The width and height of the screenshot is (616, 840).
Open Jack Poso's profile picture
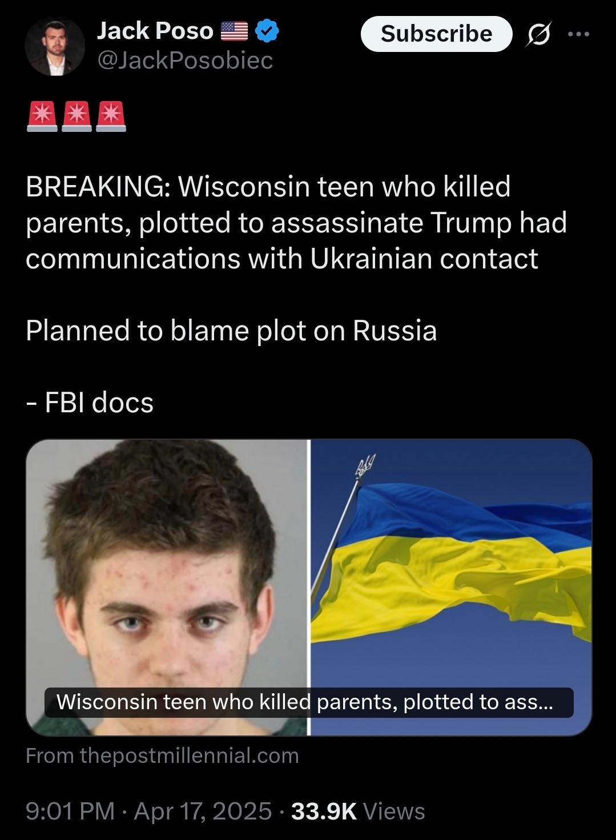click(x=55, y=47)
